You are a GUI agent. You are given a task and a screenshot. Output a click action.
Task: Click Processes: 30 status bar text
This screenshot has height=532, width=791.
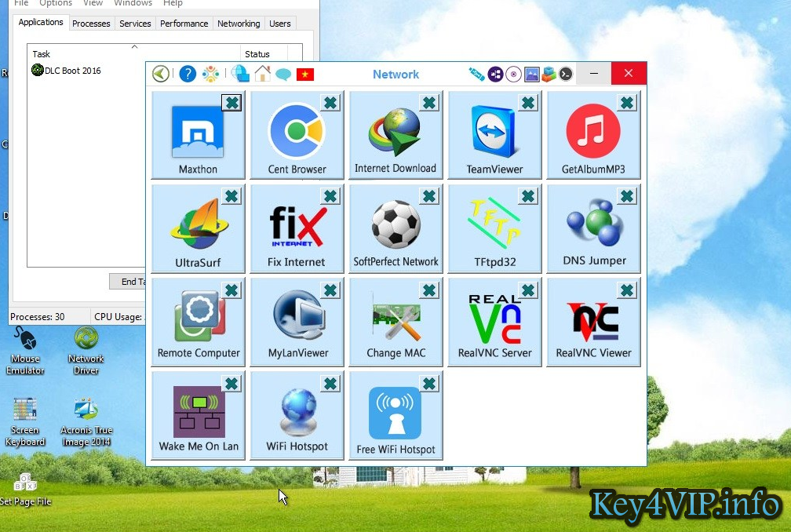click(38, 317)
